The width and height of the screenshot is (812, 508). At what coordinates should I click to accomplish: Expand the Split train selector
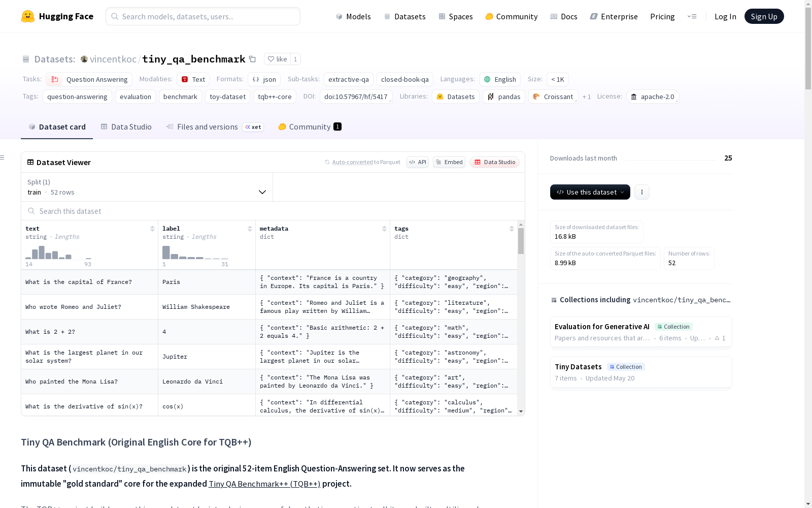[147, 187]
